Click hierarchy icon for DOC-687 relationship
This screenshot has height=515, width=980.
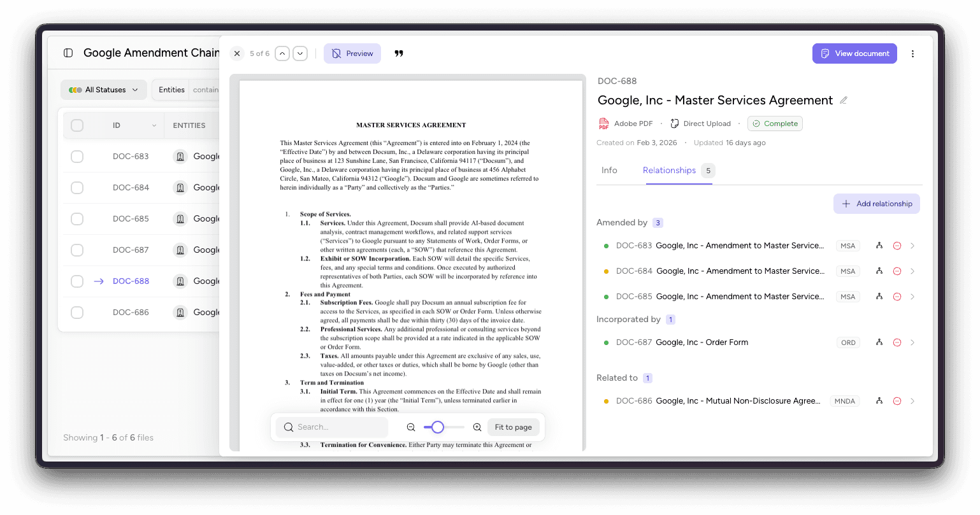[x=879, y=342]
